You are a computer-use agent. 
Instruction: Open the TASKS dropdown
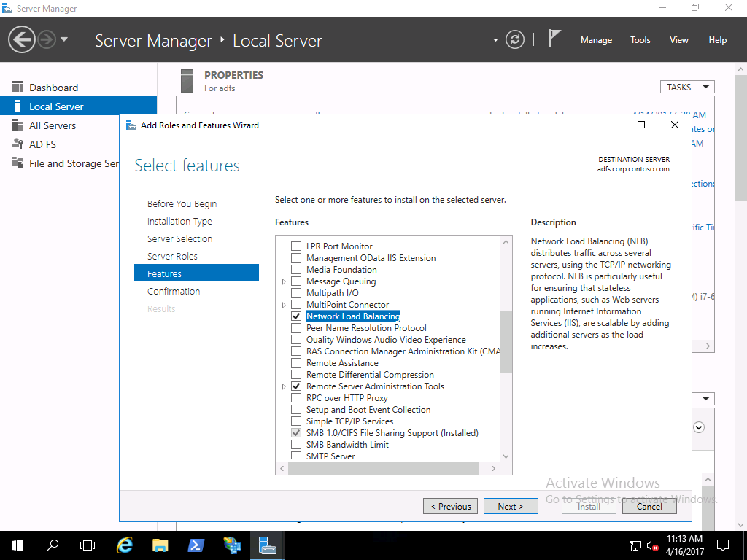click(x=686, y=87)
